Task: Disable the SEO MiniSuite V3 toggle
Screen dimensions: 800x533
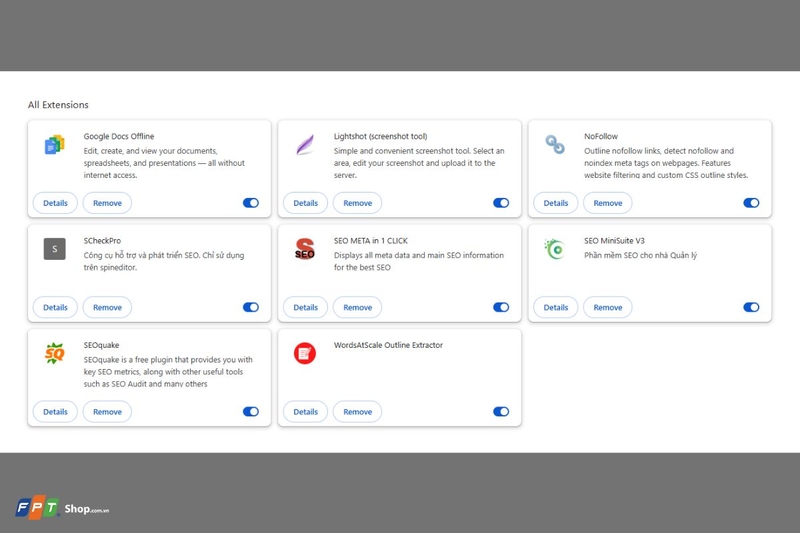Action: 751,307
